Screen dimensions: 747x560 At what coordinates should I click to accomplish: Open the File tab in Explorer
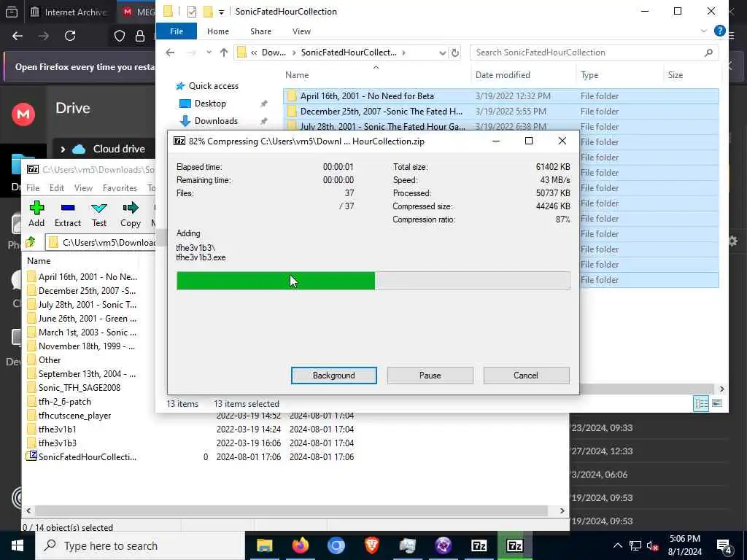(x=177, y=31)
